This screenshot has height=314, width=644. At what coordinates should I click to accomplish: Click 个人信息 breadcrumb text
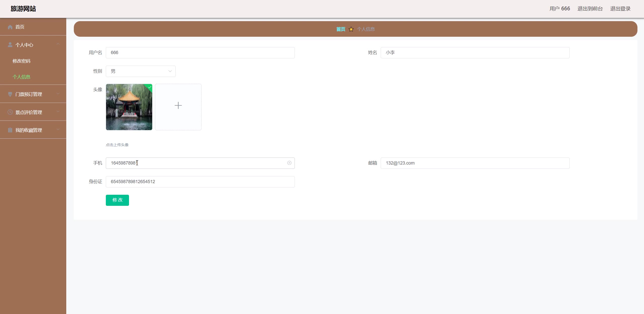(x=366, y=29)
